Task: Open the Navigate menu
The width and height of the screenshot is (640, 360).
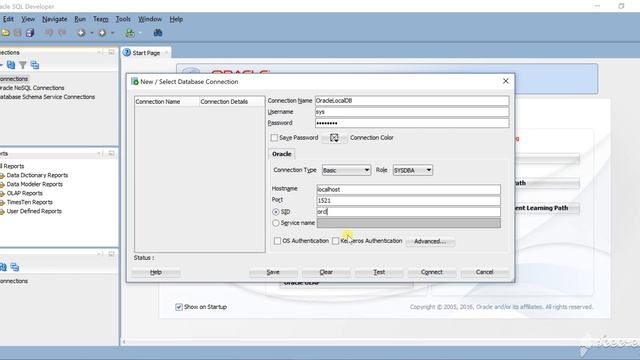Action: pos(54,19)
